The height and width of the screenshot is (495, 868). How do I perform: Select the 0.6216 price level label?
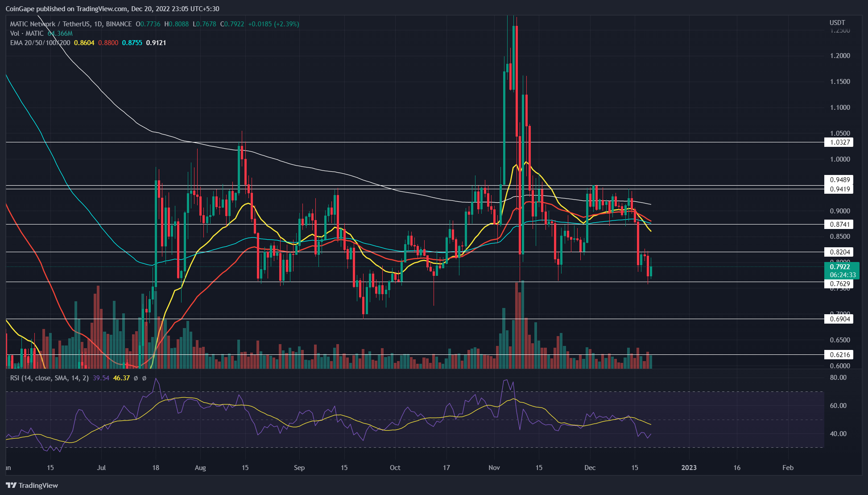(x=839, y=355)
